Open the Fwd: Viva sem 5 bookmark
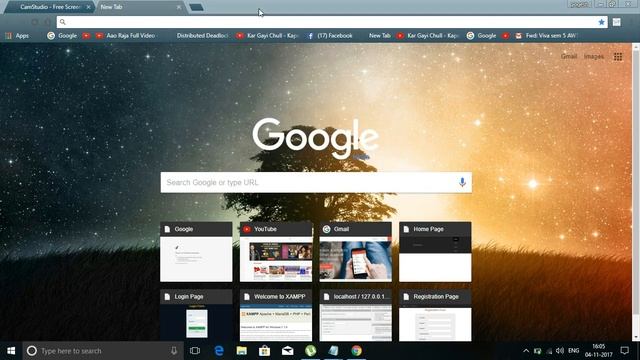 [546, 36]
